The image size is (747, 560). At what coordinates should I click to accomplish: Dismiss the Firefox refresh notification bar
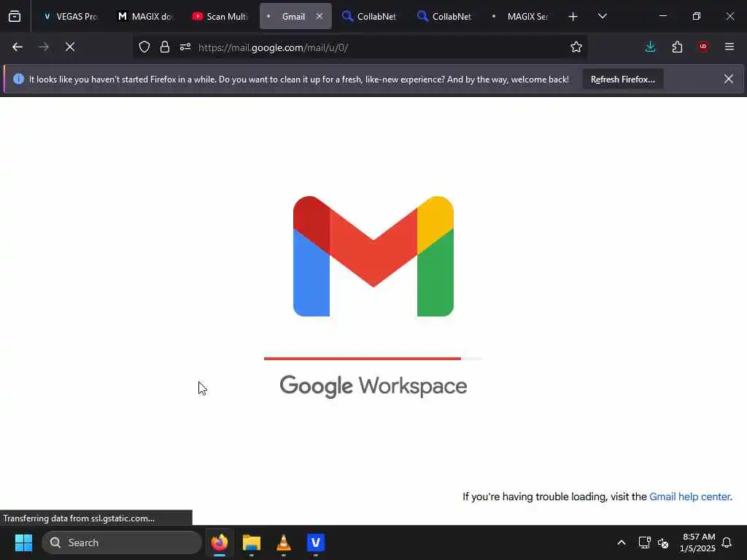[729, 79]
